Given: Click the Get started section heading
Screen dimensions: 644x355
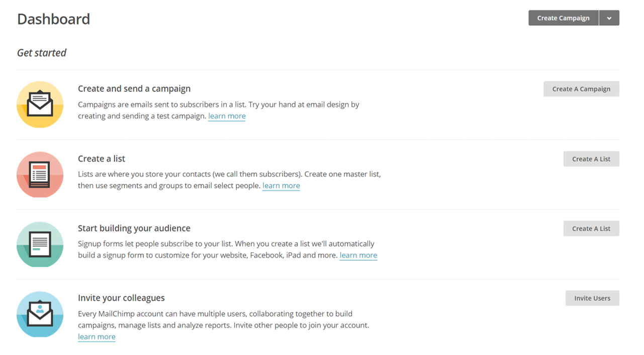Looking at the screenshot, I should point(42,53).
